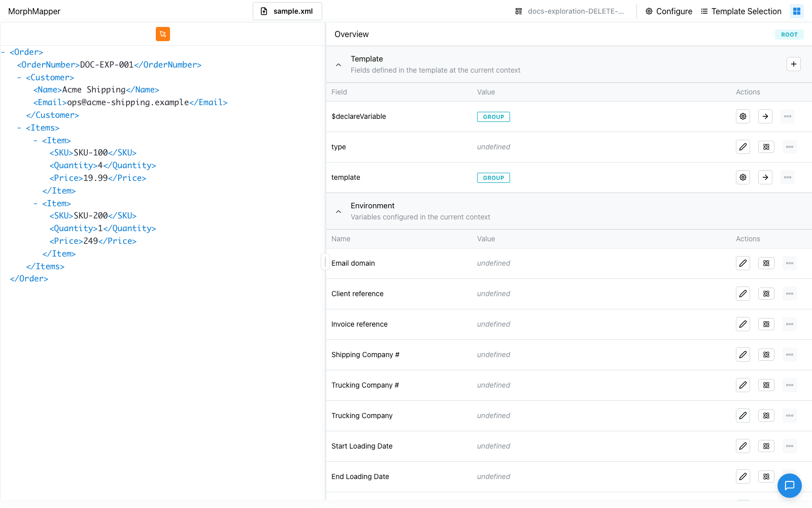Click the panel divider handle
The height and width of the screenshot is (508, 812).
(325, 262)
